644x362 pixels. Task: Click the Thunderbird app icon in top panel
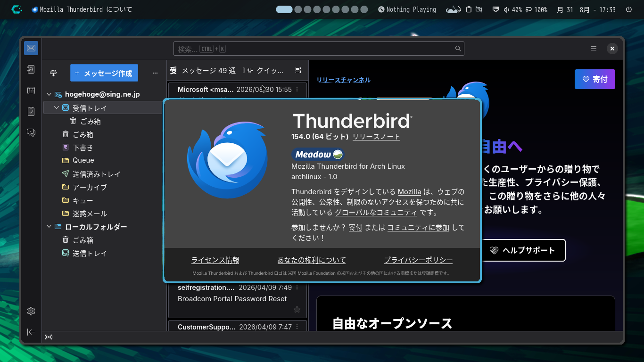(x=35, y=9)
